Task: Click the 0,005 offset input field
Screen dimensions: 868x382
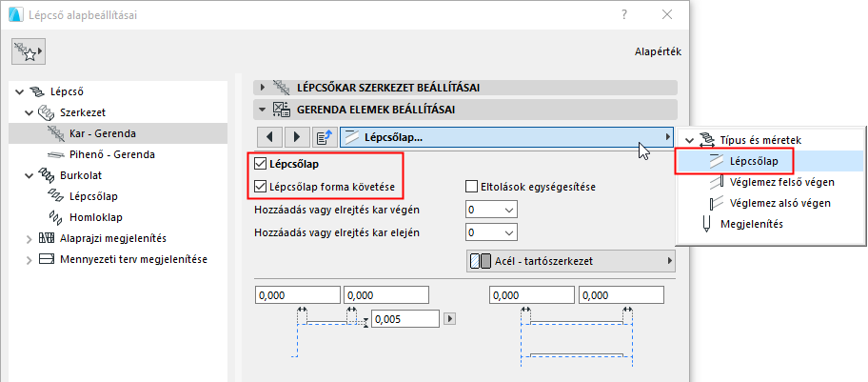Action: pos(405,319)
